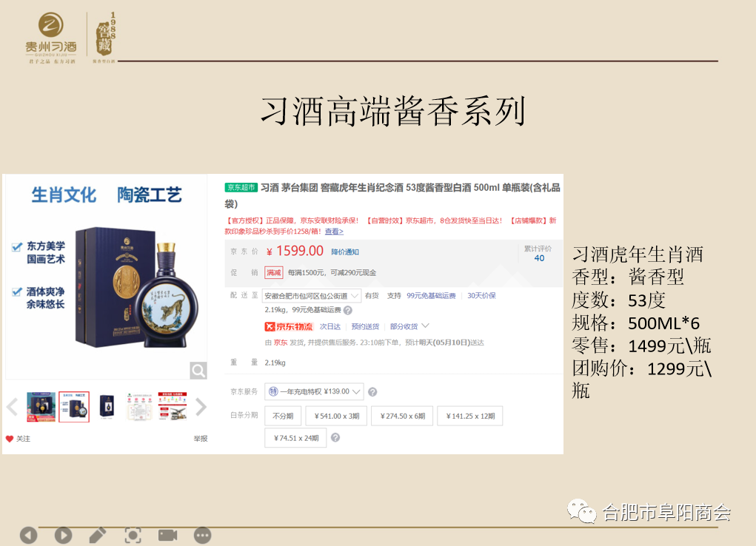Show next product thumbnails with right chevron
The width and height of the screenshot is (756, 546).
[201, 407]
